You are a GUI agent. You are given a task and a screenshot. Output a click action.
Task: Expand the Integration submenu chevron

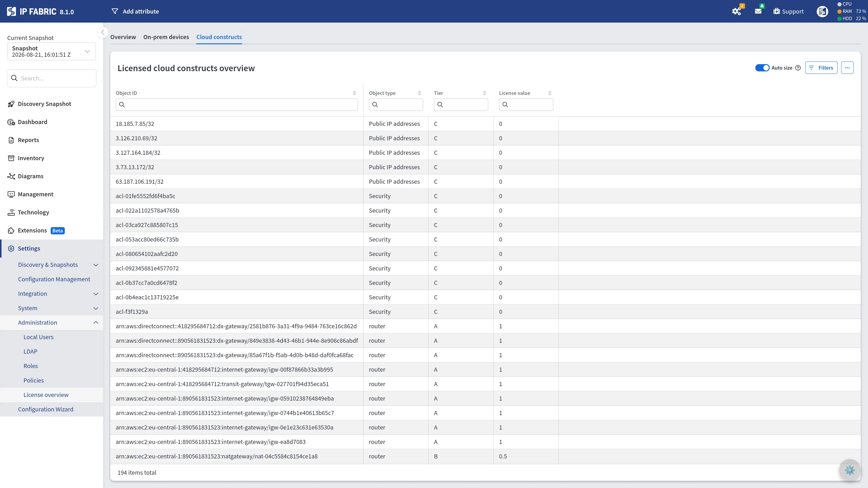(x=96, y=294)
